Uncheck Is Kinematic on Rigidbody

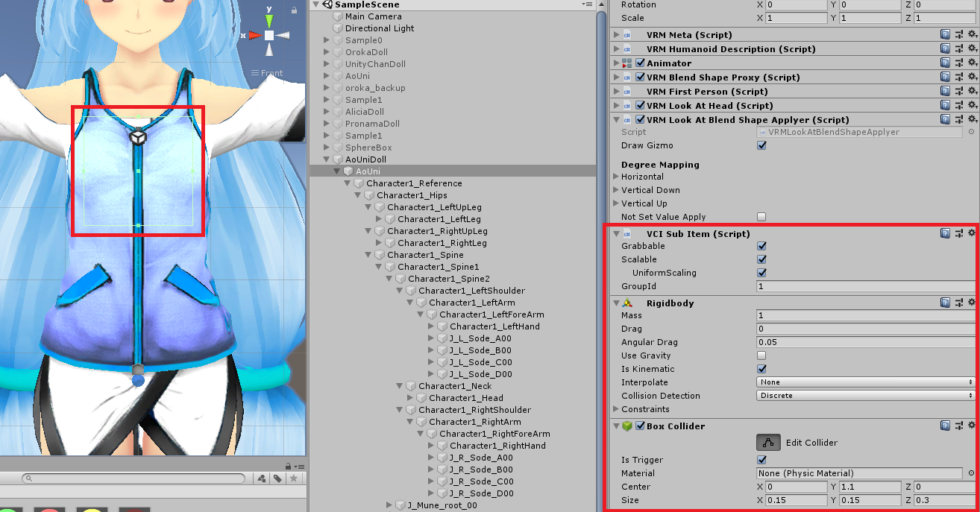[x=761, y=369]
